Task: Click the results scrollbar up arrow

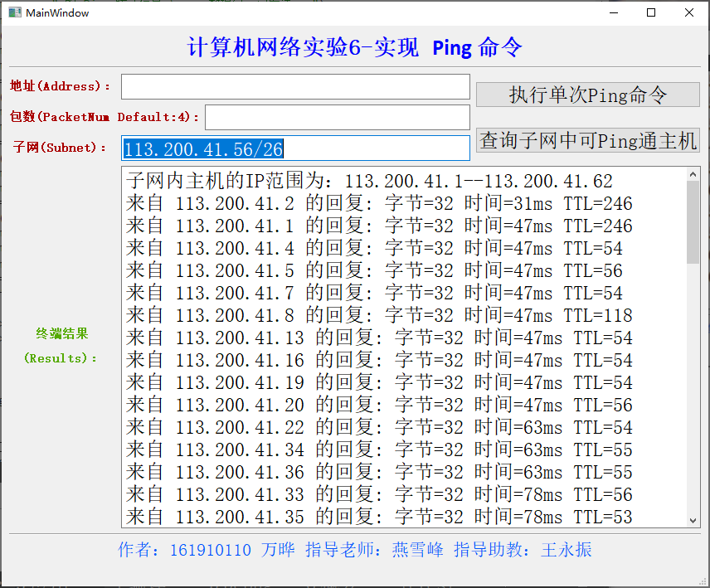Action: (693, 174)
